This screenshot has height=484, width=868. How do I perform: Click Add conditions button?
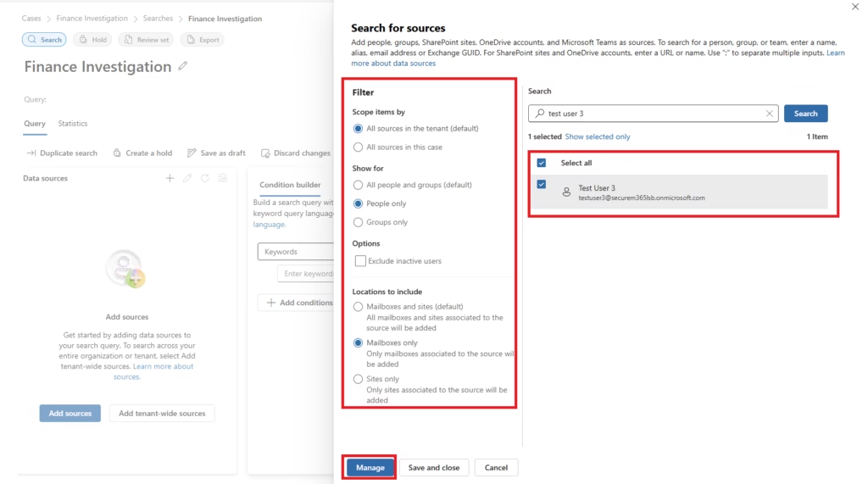click(x=296, y=303)
